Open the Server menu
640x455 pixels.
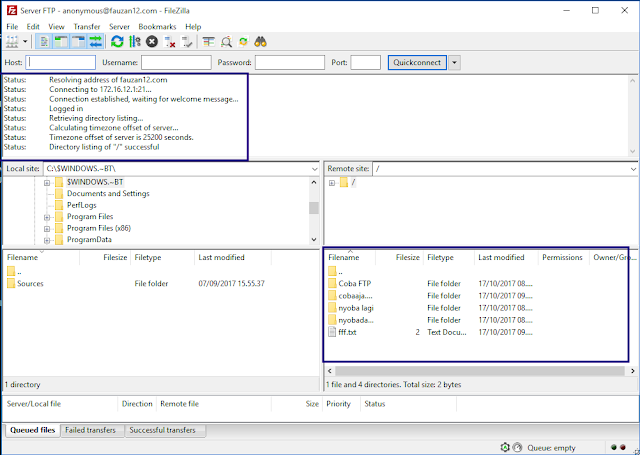(x=119, y=27)
